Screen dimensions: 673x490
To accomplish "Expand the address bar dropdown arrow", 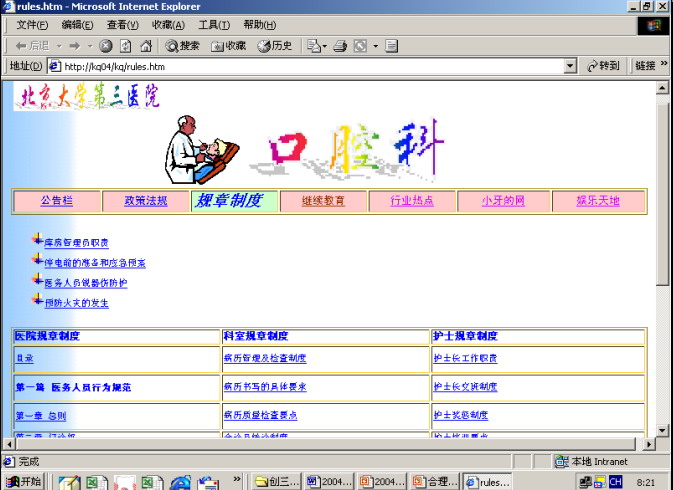I will point(570,67).
